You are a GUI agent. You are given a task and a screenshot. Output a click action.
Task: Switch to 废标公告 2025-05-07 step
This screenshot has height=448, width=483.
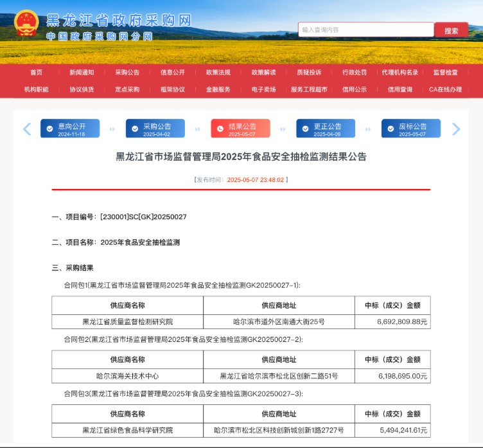pos(411,129)
